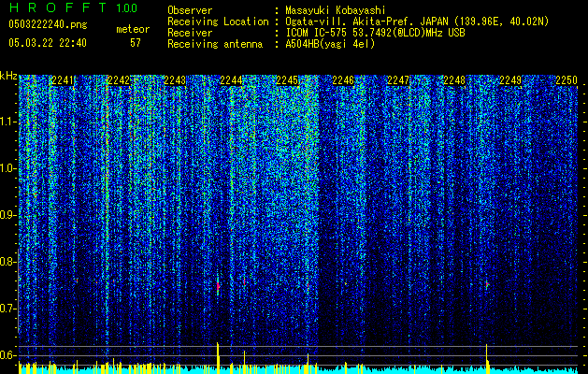Select the filename 0503222240.png
This screenshot has height=374, width=588.
click(48, 25)
